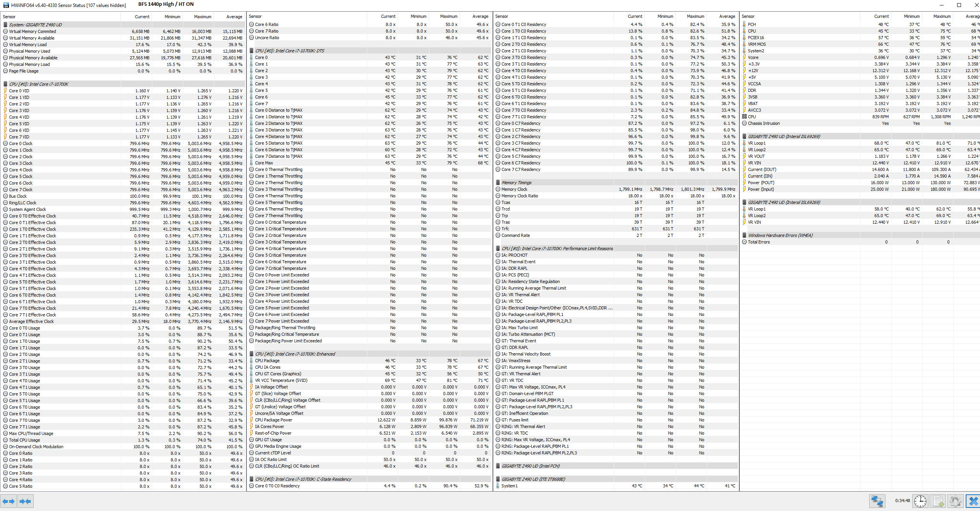This screenshot has height=511, width=980.
Task: Select the Enhanced section header row
Action: tap(369, 354)
